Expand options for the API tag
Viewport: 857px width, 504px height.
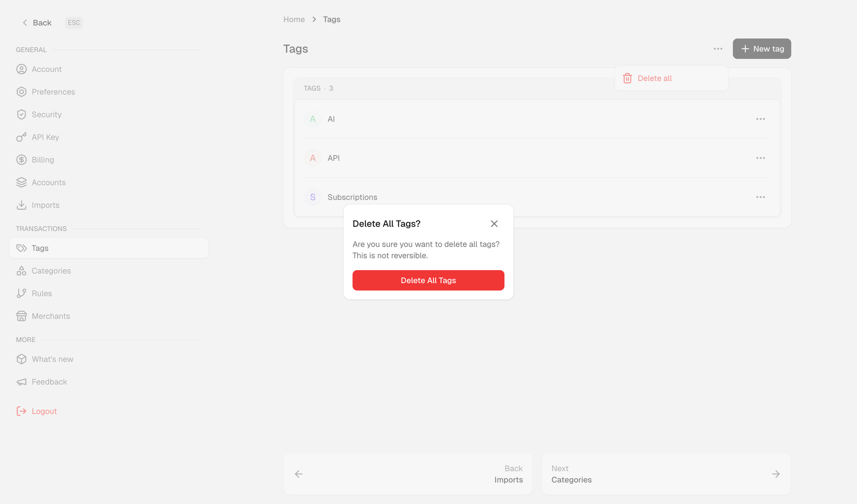760,158
